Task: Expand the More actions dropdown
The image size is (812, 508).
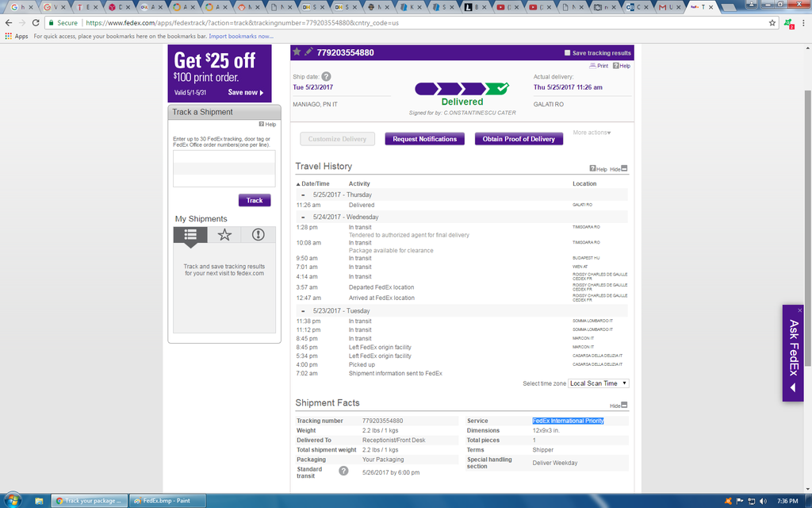Action: pyautogui.click(x=592, y=133)
